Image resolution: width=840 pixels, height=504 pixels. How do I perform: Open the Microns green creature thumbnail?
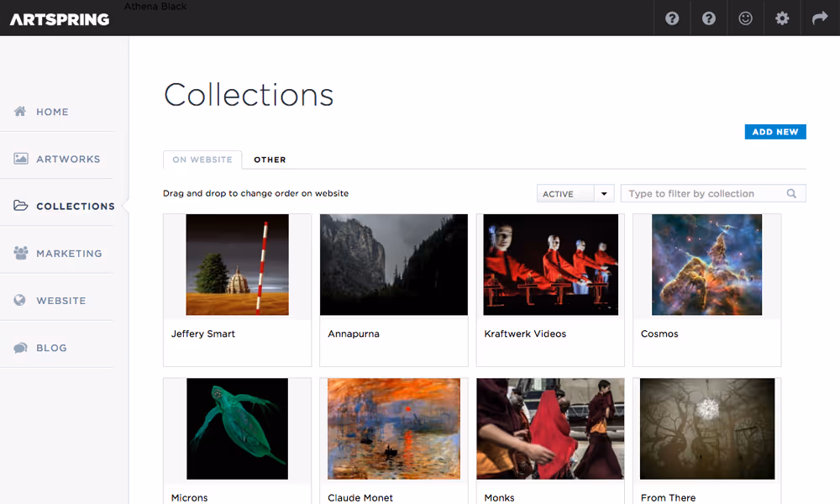pyautogui.click(x=238, y=428)
